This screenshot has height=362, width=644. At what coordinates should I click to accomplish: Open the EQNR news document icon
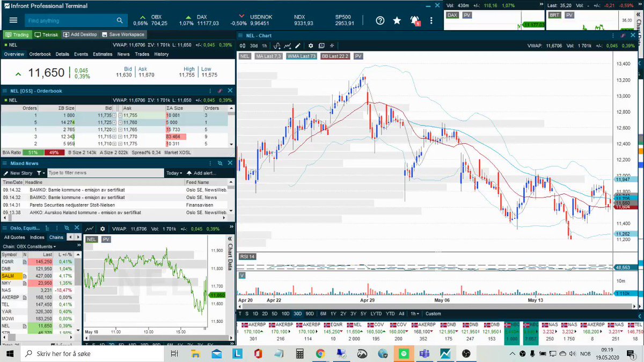[25, 261]
